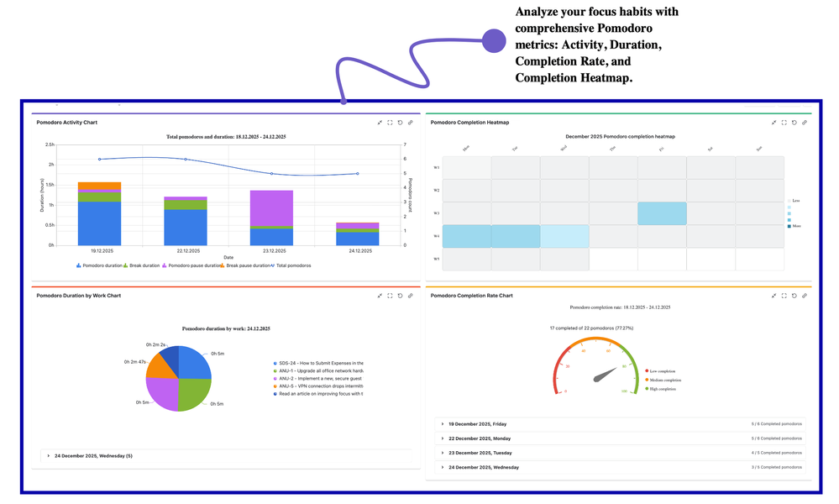Copy link for Pomodoro Duration by Work Chart

(411, 296)
